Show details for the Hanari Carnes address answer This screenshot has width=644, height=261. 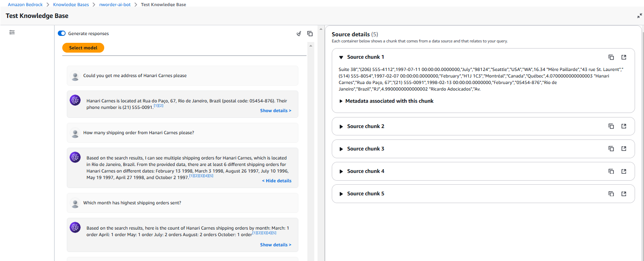point(276,111)
